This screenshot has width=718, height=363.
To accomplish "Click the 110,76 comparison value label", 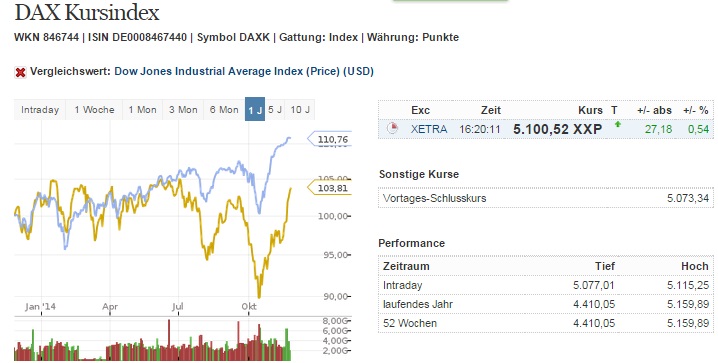I will [x=330, y=139].
